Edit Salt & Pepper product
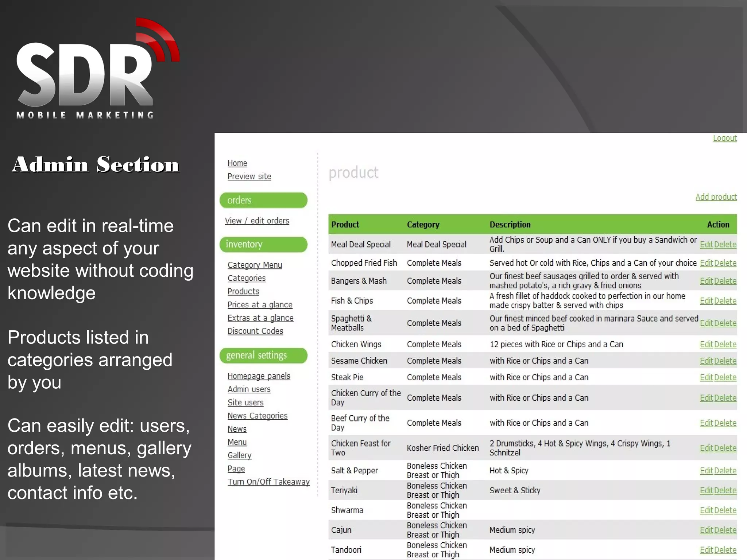 click(706, 471)
